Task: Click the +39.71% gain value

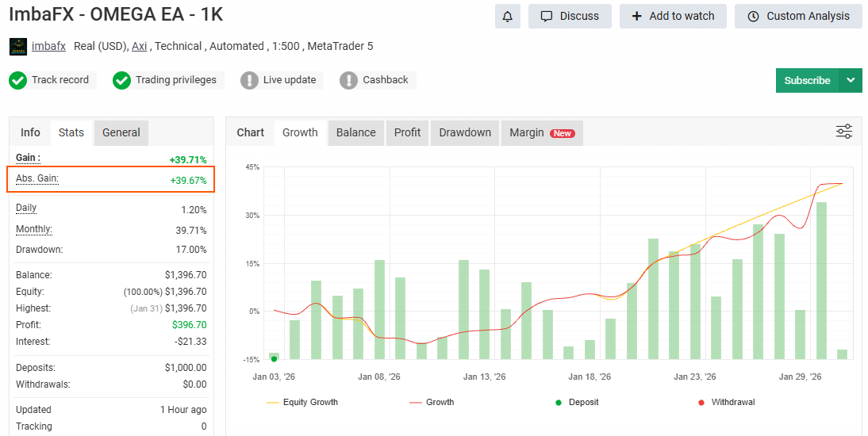Action: coord(188,160)
